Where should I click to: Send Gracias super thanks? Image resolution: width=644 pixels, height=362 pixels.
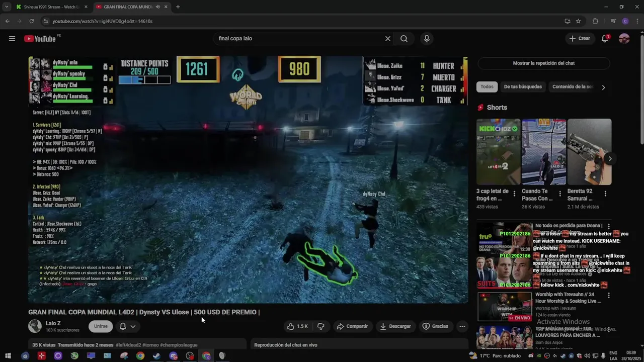pos(435,326)
